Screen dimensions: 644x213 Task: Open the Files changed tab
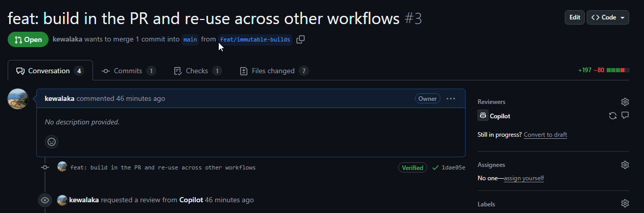(274, 71)
